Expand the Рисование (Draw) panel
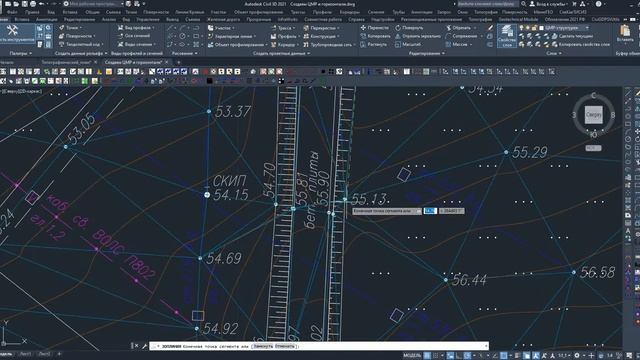The width and height of the screenshot is (640, 360). point(184,53)
